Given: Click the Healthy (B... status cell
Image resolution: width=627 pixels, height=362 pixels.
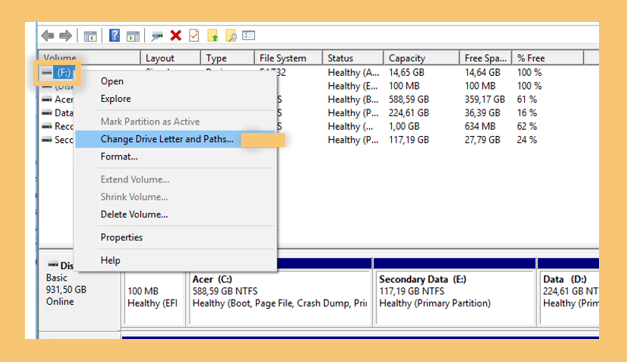Looking at the screenshot, I should [x=353, y=99].
